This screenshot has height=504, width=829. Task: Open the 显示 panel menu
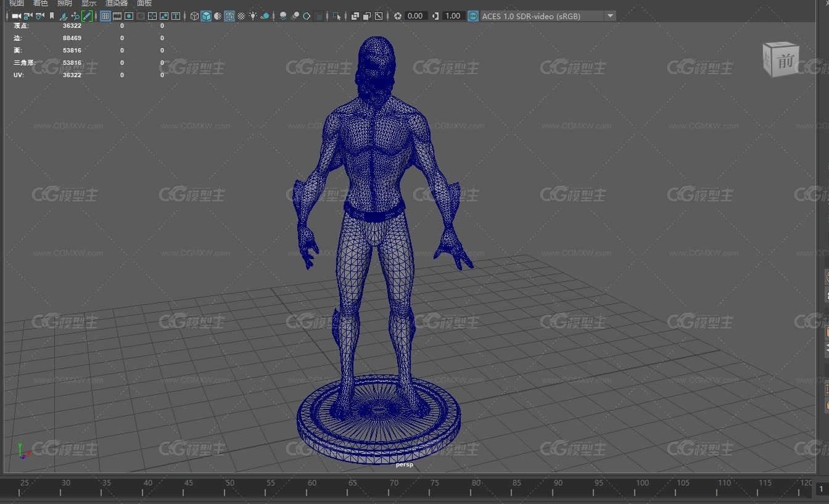point(89,3)
